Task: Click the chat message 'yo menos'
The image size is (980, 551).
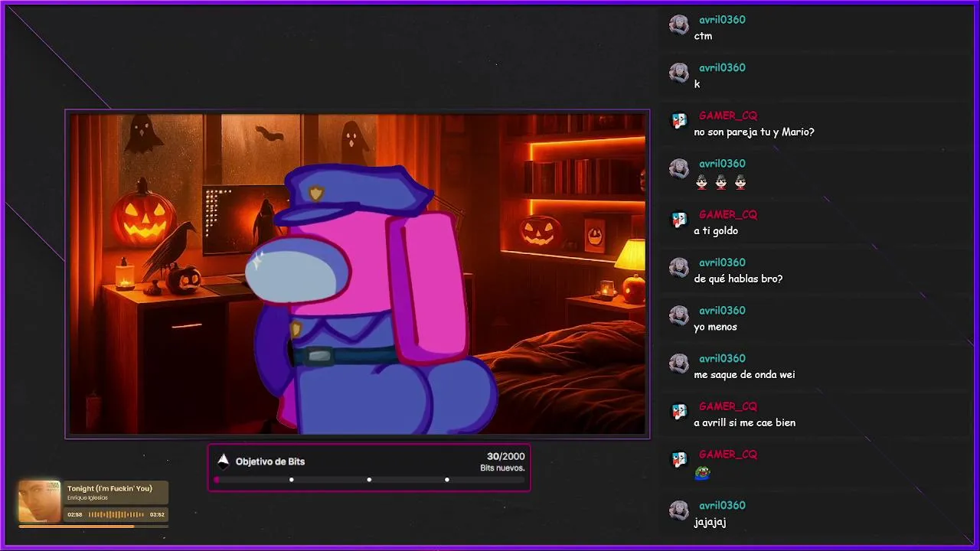Action: pyautogui.click(x=715, y=327)
